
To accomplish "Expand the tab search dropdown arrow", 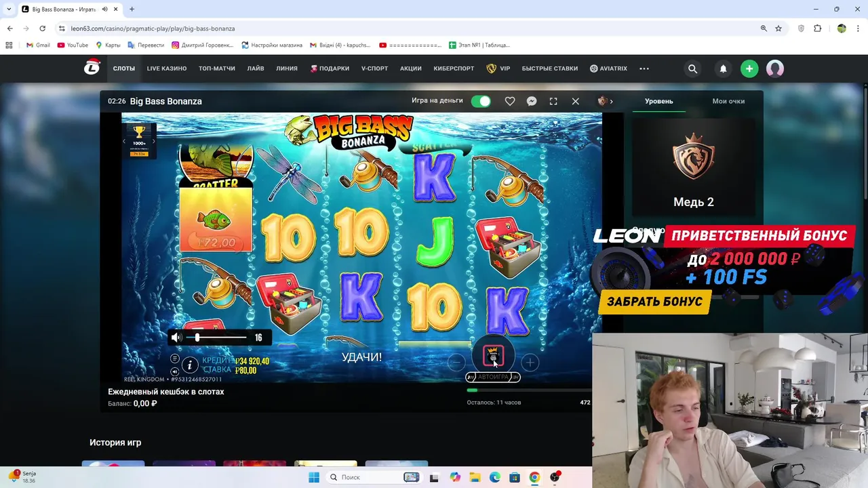I will (9, 9).
